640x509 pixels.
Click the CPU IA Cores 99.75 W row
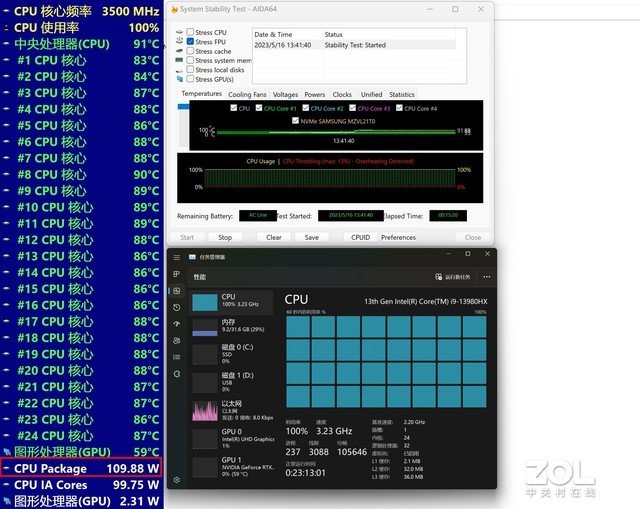tap(82, 485)
